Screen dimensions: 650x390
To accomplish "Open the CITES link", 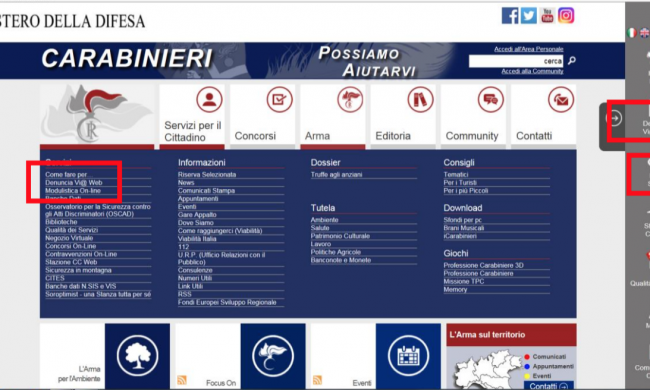I will click(55, 278).
